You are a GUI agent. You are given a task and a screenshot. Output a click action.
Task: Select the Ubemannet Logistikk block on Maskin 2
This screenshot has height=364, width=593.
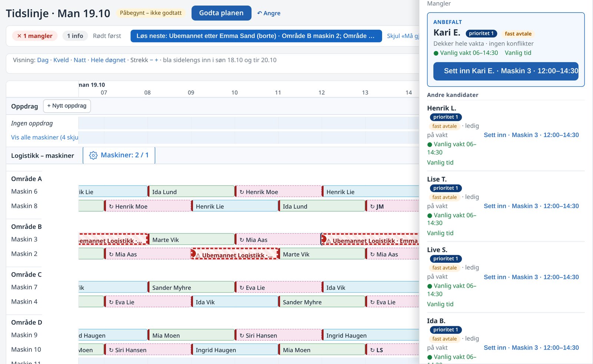click(x=235, y=254)
